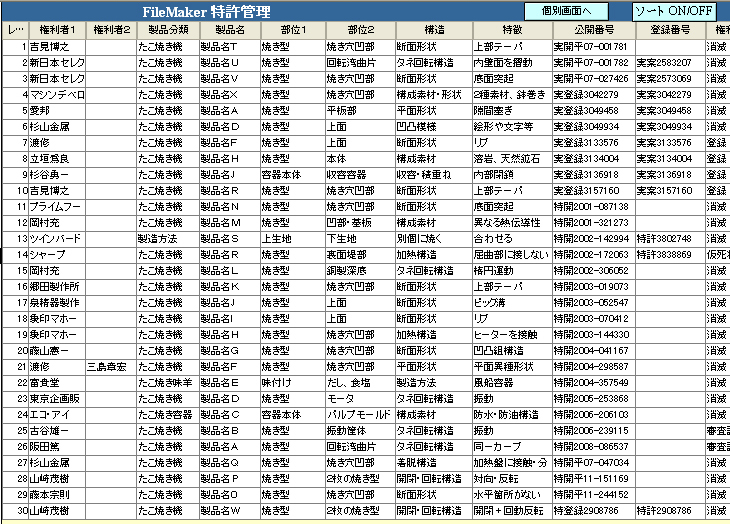Select the 愛邦 owner cell
This screenshot has height=524, width=730.
pyautogui.click(x=57, y=111)
